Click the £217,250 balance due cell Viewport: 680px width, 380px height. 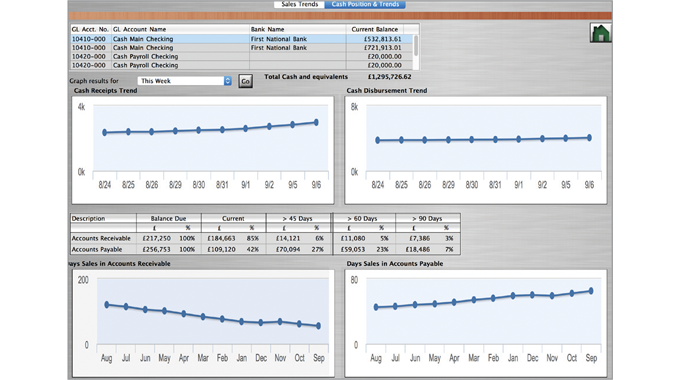[157, 238]
